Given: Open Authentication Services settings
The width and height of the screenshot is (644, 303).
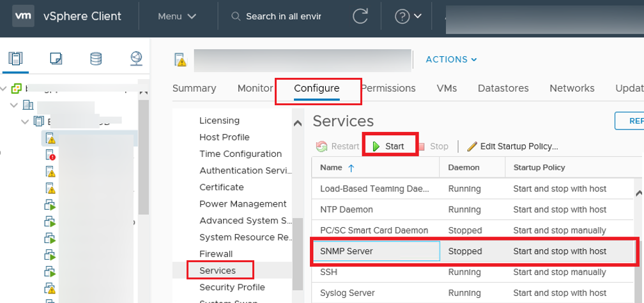Looking at the screenshot, I should [x=245, y=170].
